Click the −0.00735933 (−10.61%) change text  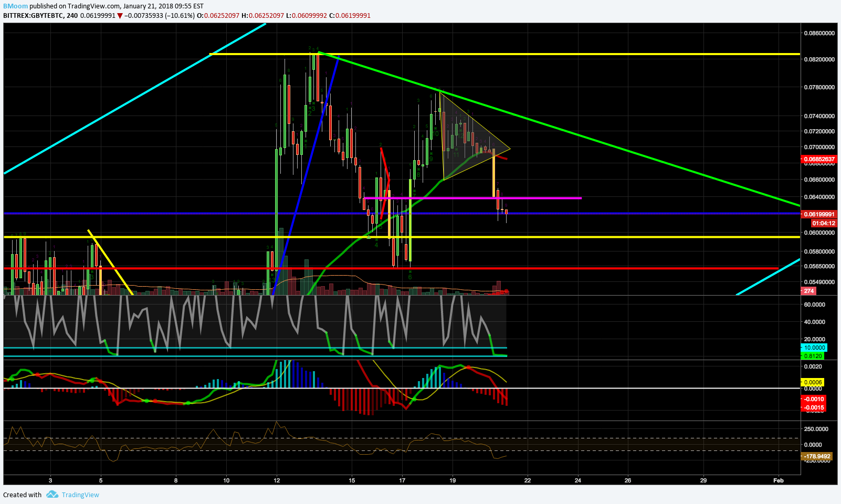[x=160, y=16]
